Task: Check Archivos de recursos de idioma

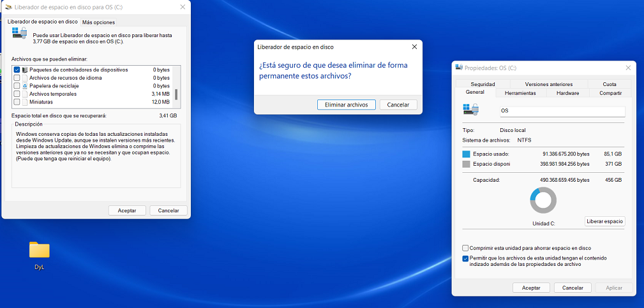Action: point(17,78)
